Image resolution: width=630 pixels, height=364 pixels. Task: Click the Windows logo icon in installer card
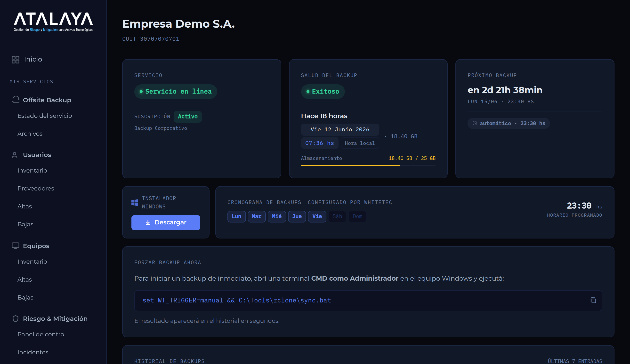135,202
